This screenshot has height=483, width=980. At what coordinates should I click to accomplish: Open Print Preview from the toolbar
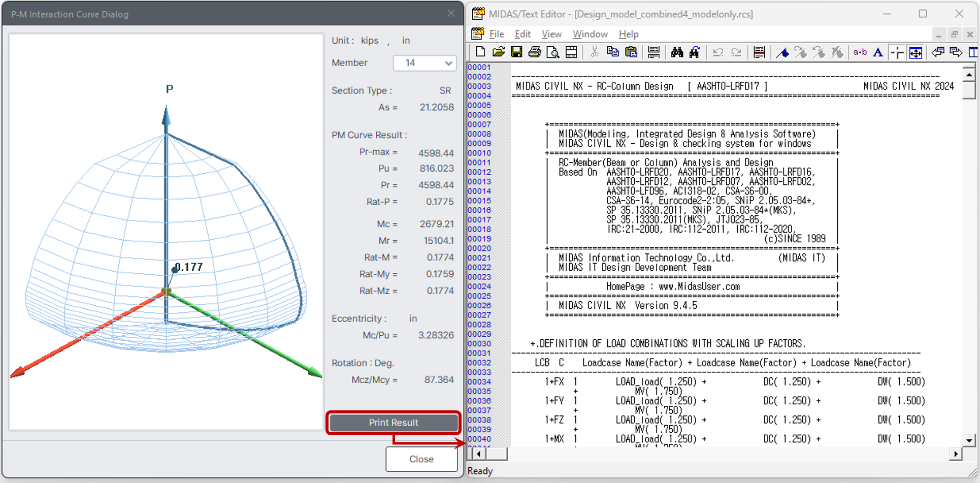[x=553, y=52]
